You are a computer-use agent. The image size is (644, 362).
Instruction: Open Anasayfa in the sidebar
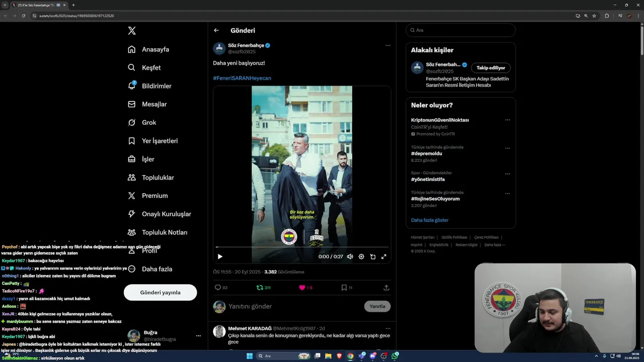148,49
